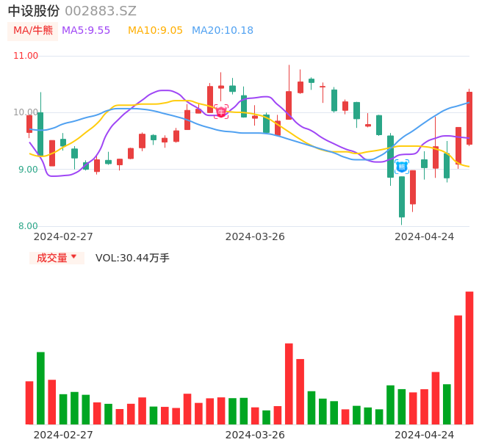Click the MA20:10.18 legend label

pos(222,31)
